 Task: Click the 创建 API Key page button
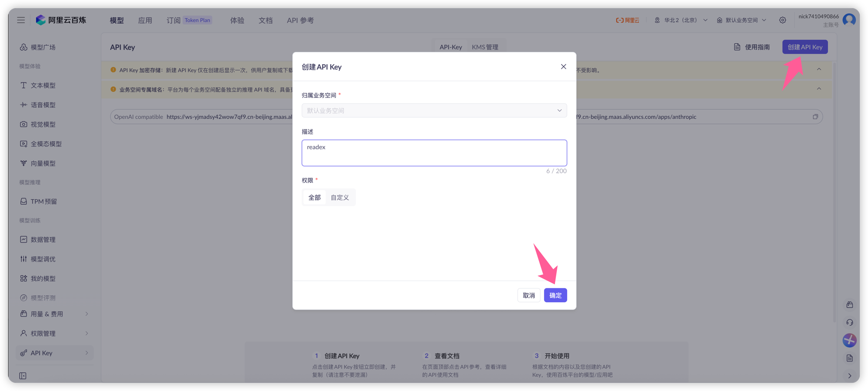(805, 47)
